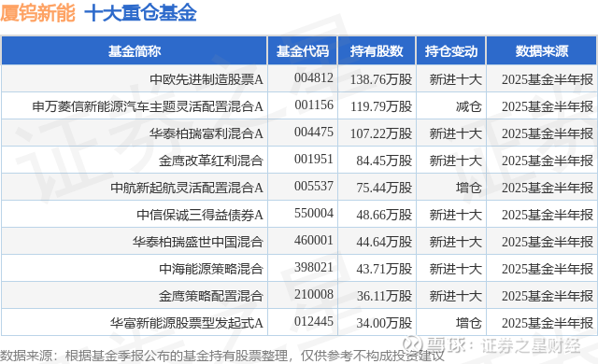
Task: Select shares value 36.11万股
Action: coord(384,296)
